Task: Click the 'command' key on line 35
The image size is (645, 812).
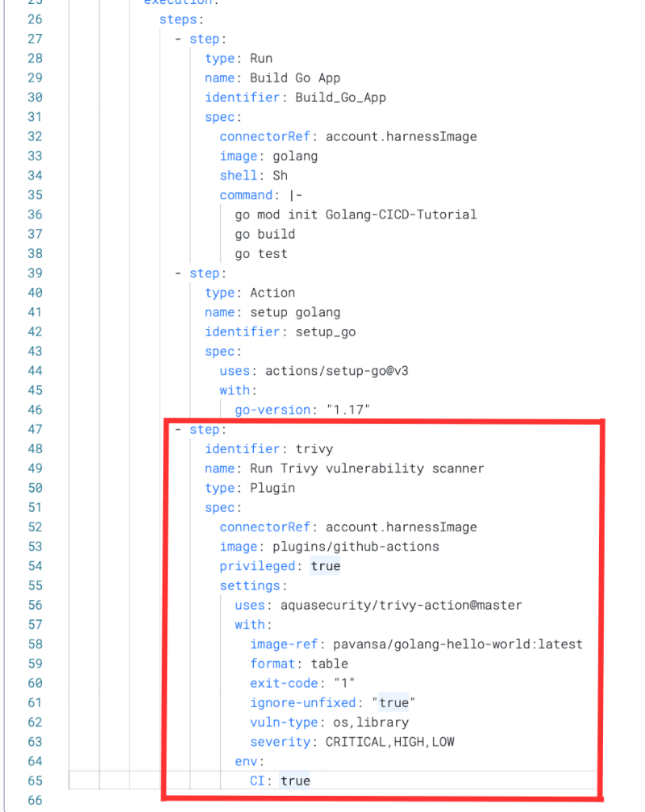Action: pyautogui.click(x=246, y=195)
